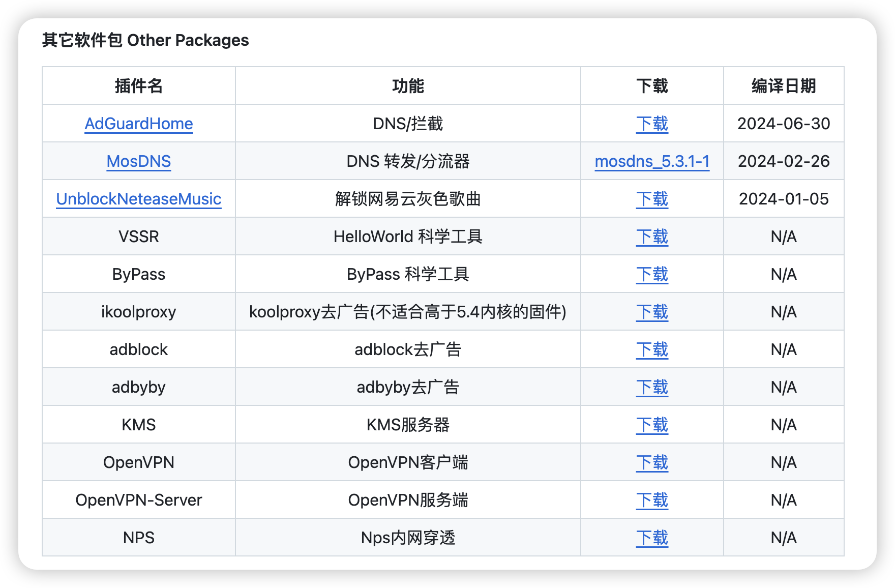The height and width of the screenshot is (588, 895).
Task: Select the date 2024-06-30
Action: pyautogui.click(x=784, y=124)
